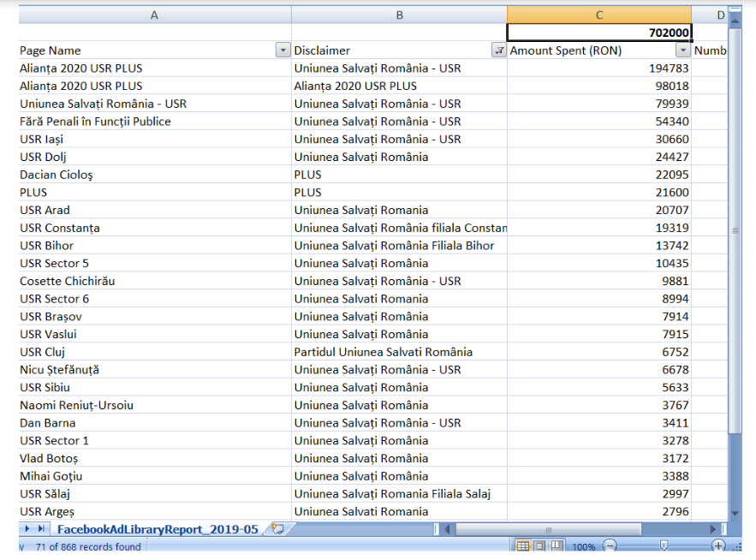The image size is (756, 560).
Task: Click the vertical scrollbar up arrow
Action: point(735,21)
